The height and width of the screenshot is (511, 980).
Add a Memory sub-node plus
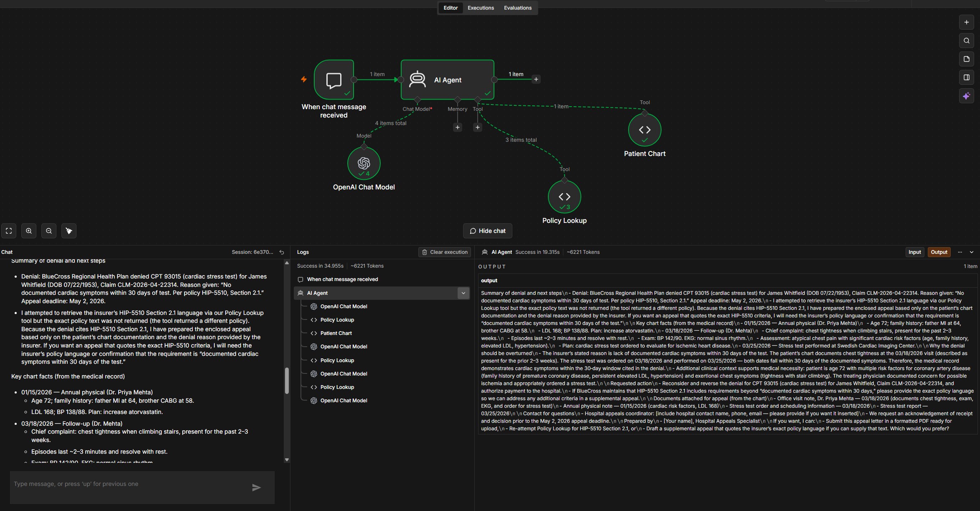457,128
